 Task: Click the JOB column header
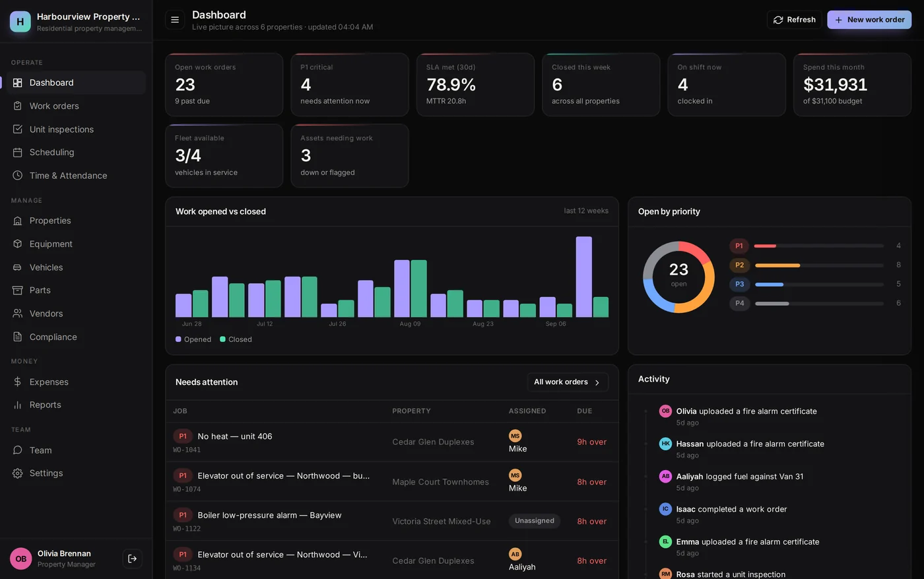click(x=180, y=411)
